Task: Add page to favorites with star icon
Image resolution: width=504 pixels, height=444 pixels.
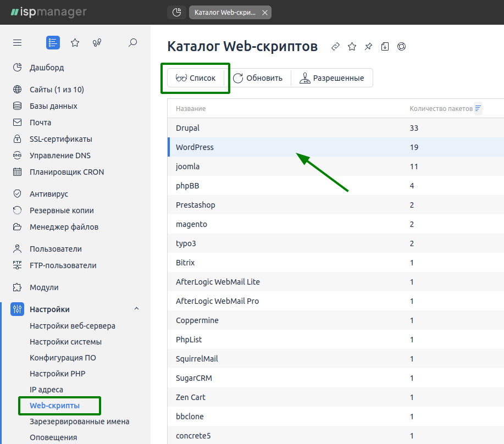Action: (x=352, y=47)
